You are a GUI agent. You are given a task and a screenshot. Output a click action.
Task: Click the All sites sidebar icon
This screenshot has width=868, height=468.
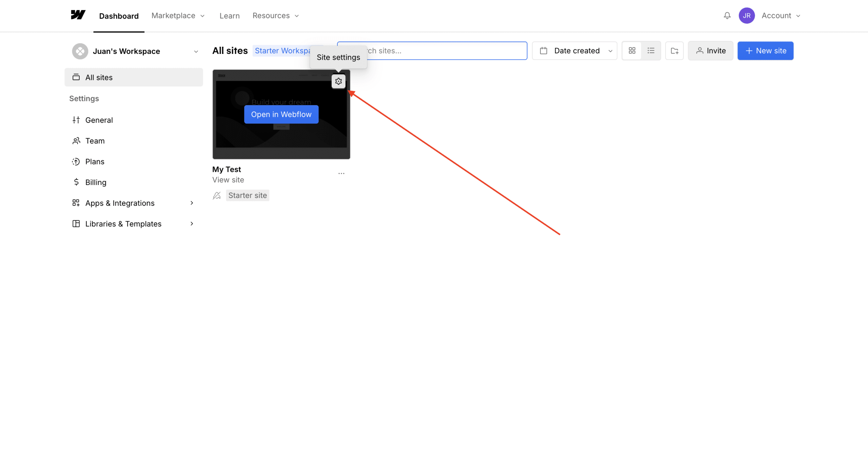76,77
